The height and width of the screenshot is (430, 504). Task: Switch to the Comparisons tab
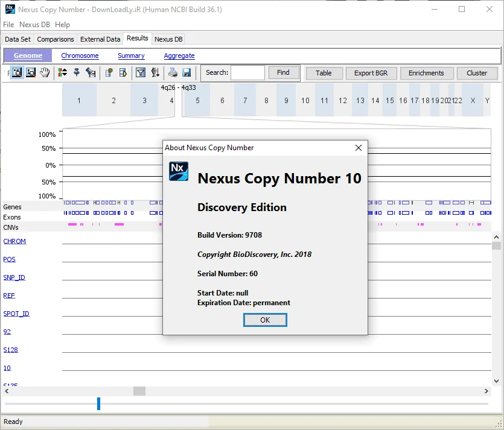pyautogui.click(x=56, y=39)
